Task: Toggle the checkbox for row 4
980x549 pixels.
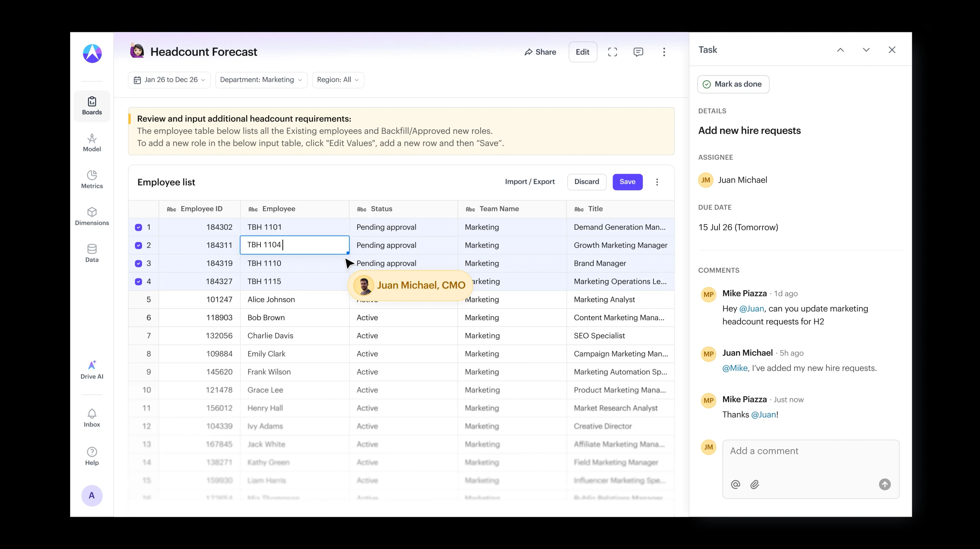Action: point(139,282)
